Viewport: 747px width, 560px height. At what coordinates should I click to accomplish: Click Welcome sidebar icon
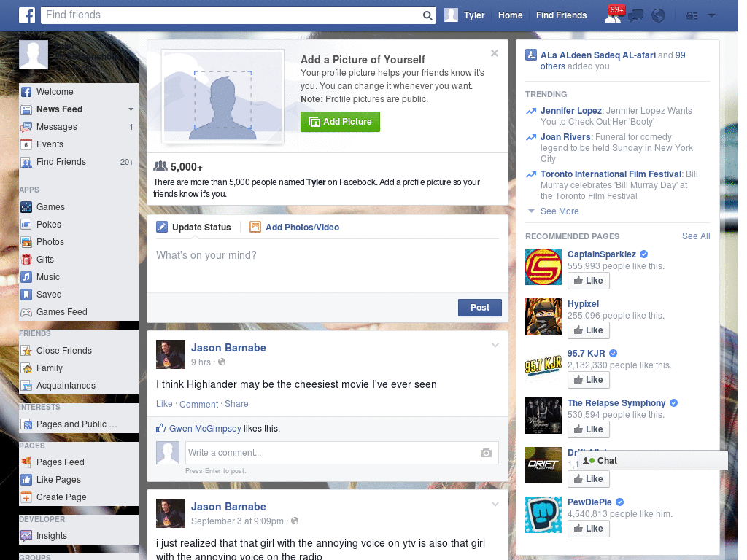(26, 92)
